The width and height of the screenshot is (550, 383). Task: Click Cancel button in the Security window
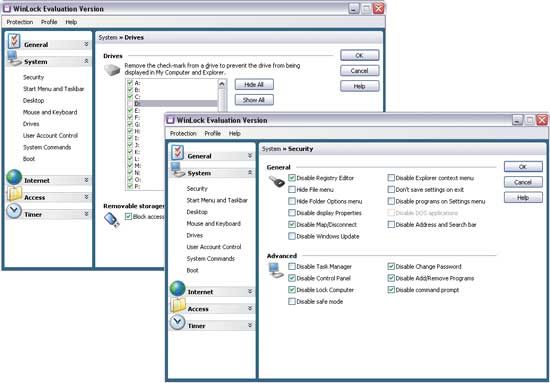click(523, 182)
